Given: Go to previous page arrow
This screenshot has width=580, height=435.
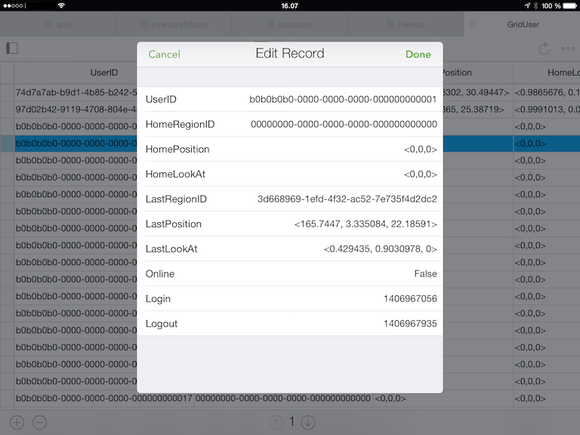Looking at the screenshot, I should 276,422.
